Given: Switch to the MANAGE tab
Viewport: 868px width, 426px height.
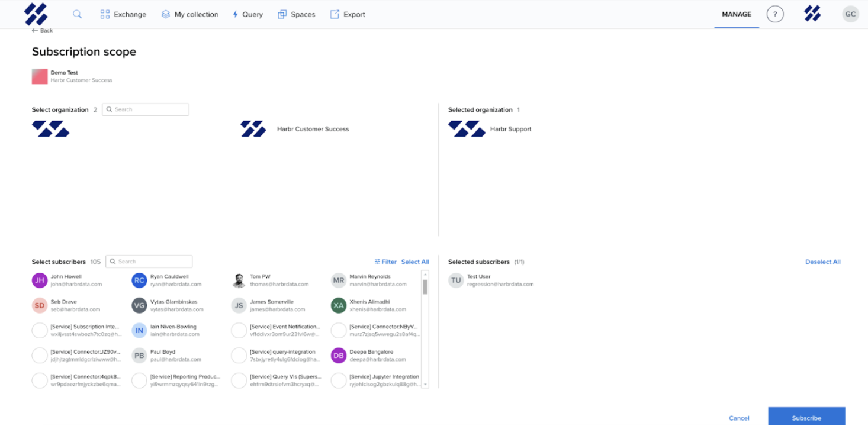Looking at the screenshot, I should (x=736, y=14).
